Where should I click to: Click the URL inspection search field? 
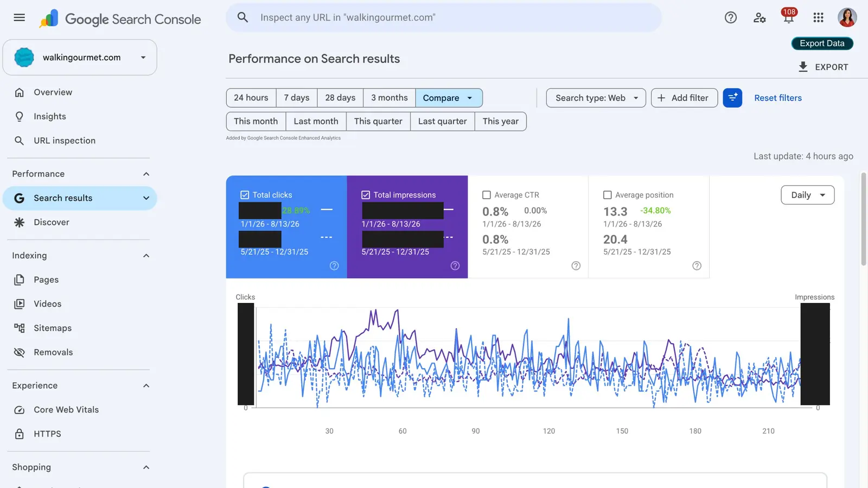(x=444, y=17)
